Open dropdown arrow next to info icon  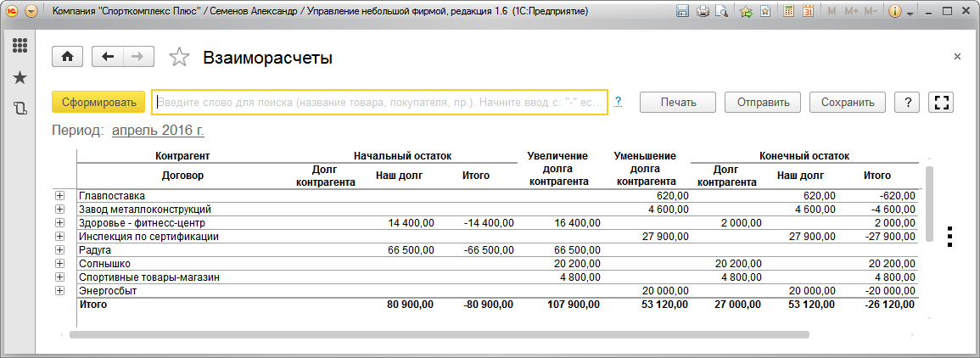[x=910, y=13]
